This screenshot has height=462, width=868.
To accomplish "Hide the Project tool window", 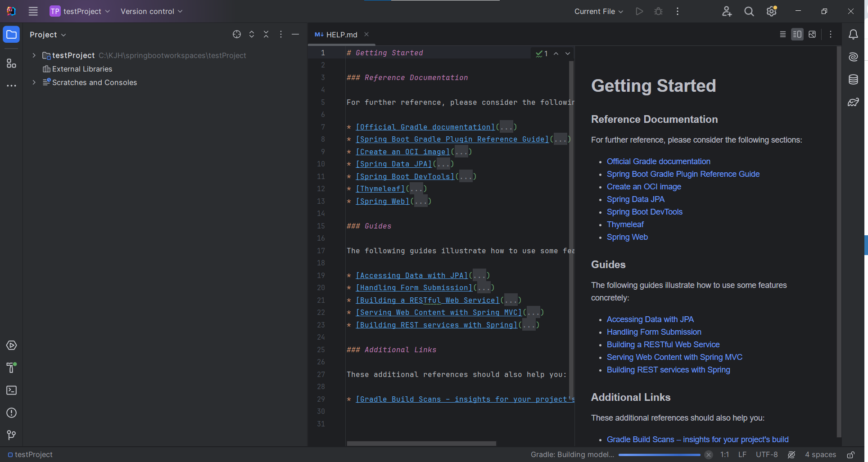I will (295, 34).
